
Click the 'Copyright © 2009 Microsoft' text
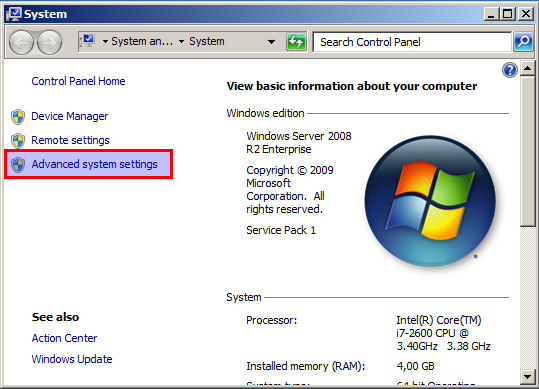[290, 177]
